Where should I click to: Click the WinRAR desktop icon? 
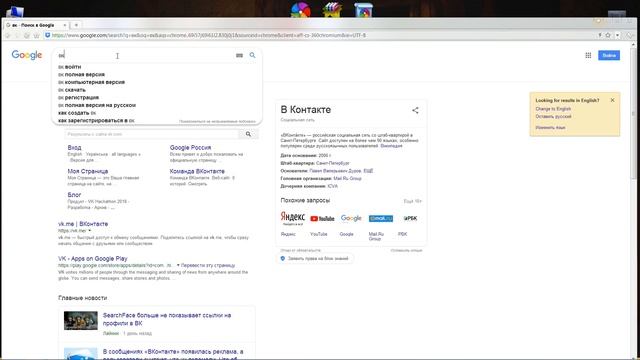pyautogui.click(x=332, y=9)
